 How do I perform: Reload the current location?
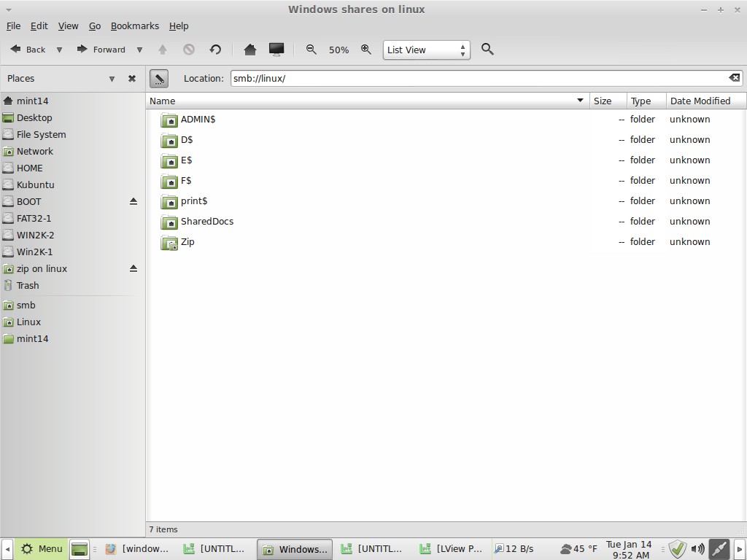215,50
